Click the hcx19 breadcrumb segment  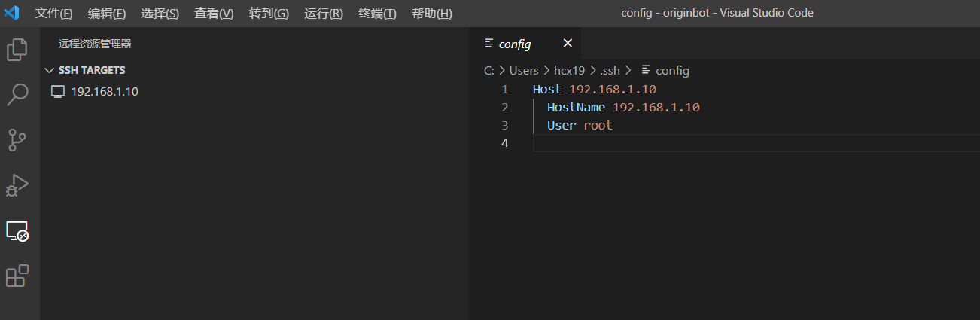tap(569, 71)
